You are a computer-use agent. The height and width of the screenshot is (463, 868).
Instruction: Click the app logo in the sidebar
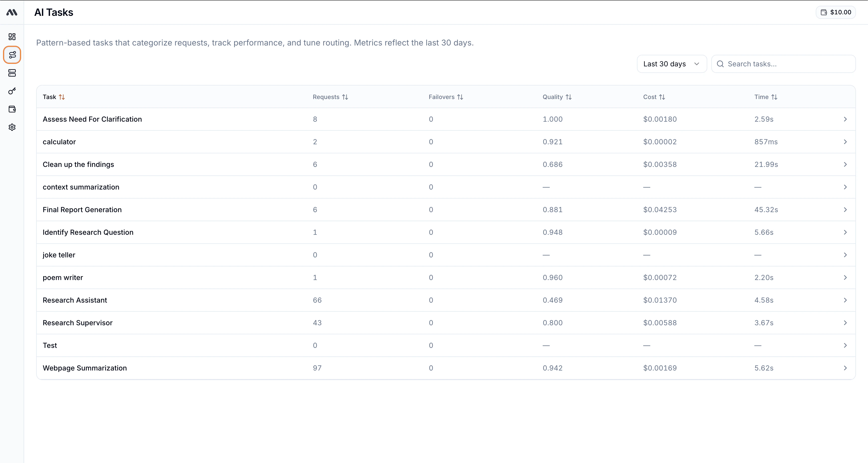(x=12, y=13)
